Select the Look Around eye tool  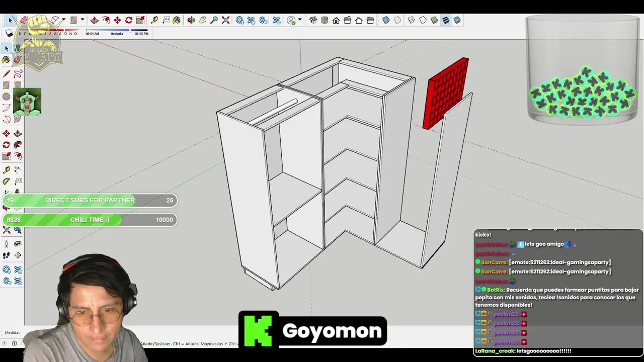[x=18, y=244]
